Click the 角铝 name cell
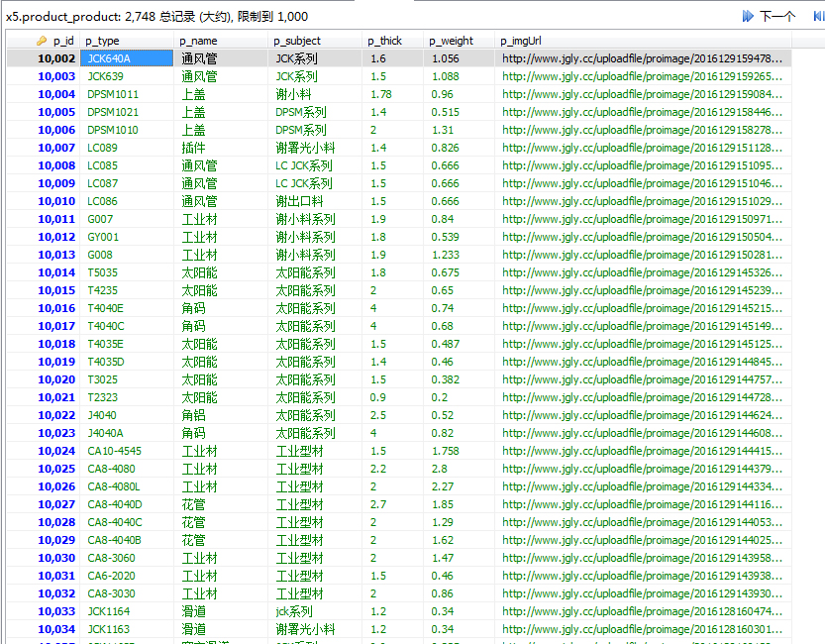 point(221,416)
